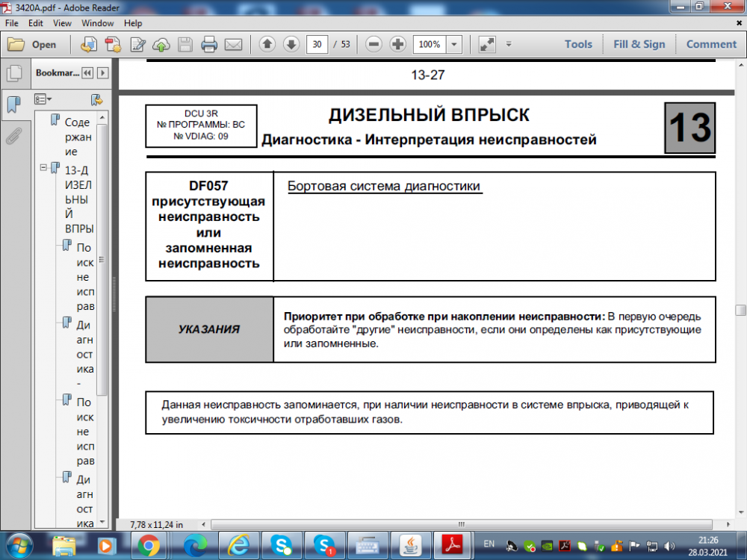This screenshot has height=560, width=747.
Task: Show the Page Thumbnails panel
Action: (x=15, y=73)
